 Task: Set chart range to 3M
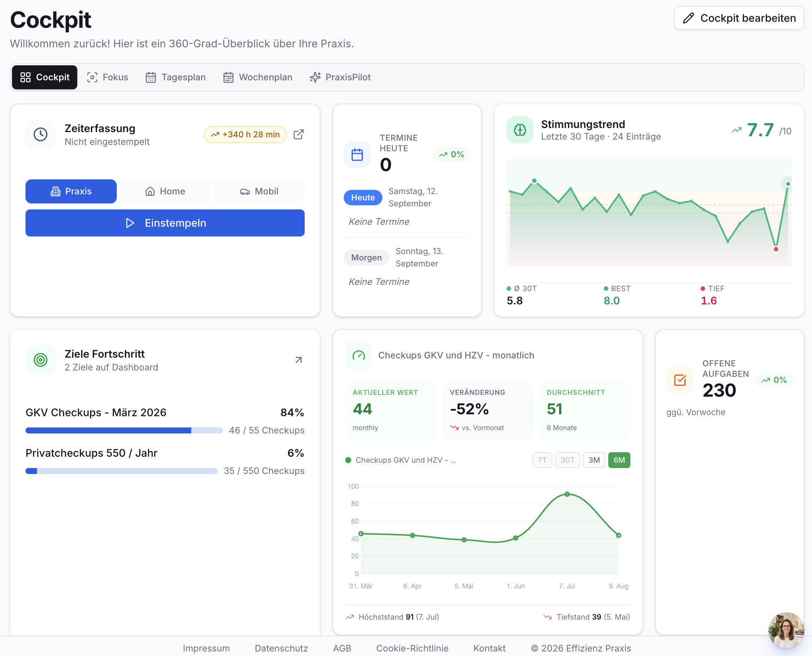click(594, 460)
